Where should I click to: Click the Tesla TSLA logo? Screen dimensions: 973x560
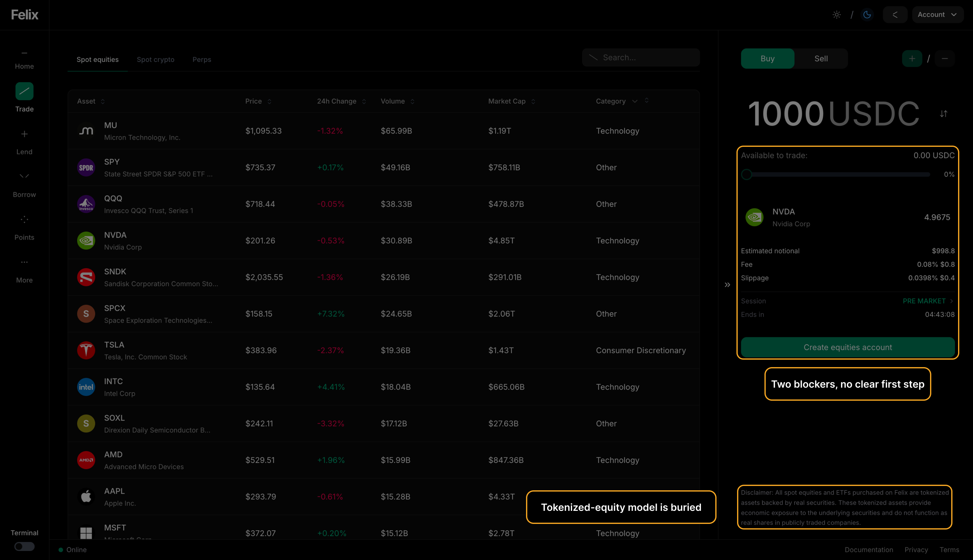(x=86, y=350)
